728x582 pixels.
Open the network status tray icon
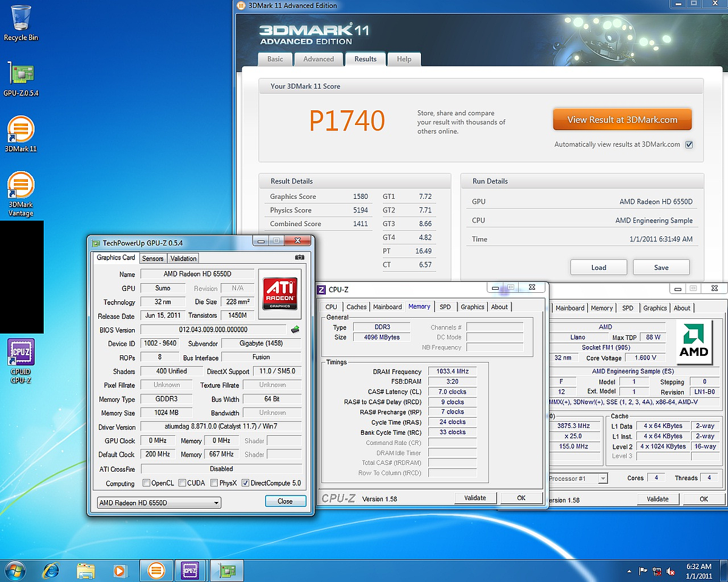[658, 571]
